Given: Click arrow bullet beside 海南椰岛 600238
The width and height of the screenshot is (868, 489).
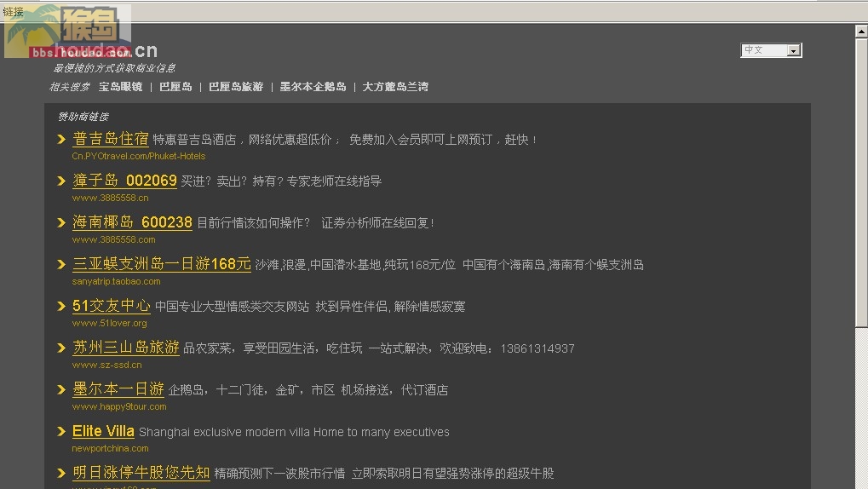Looking at the screenshot, I should tap(61, 222).
